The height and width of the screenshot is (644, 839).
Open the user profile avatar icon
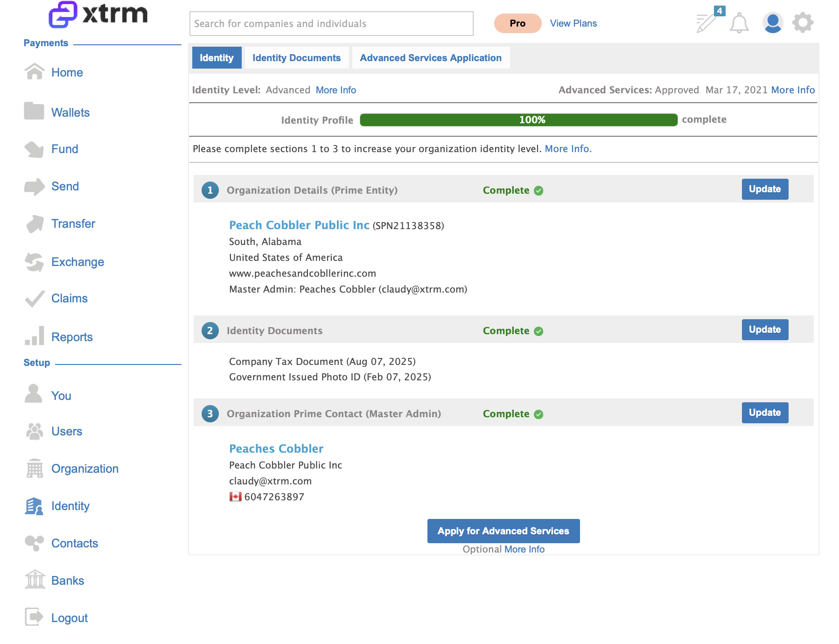773,23
